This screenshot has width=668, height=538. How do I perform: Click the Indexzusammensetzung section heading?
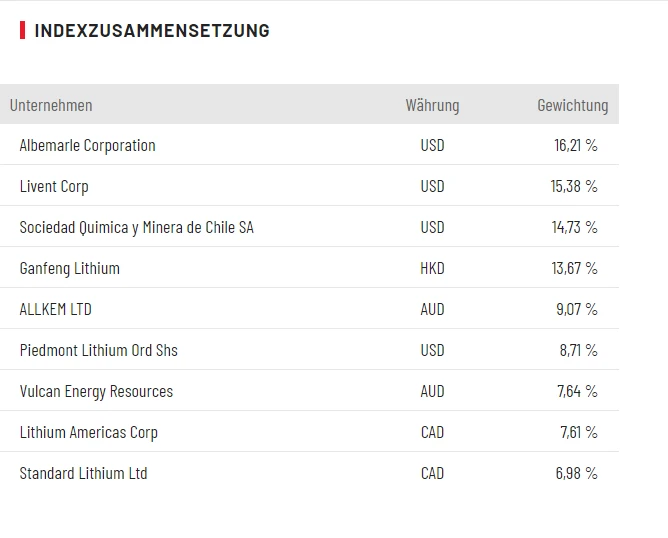152,30
